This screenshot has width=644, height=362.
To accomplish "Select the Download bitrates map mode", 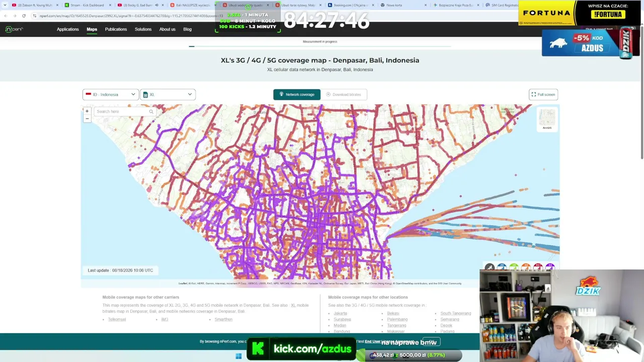I will coord(344,95).
